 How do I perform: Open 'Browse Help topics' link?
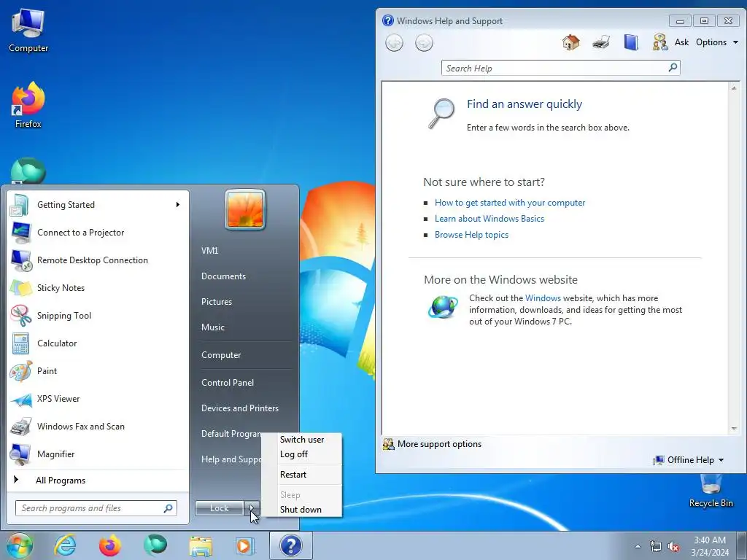point(471,235)
